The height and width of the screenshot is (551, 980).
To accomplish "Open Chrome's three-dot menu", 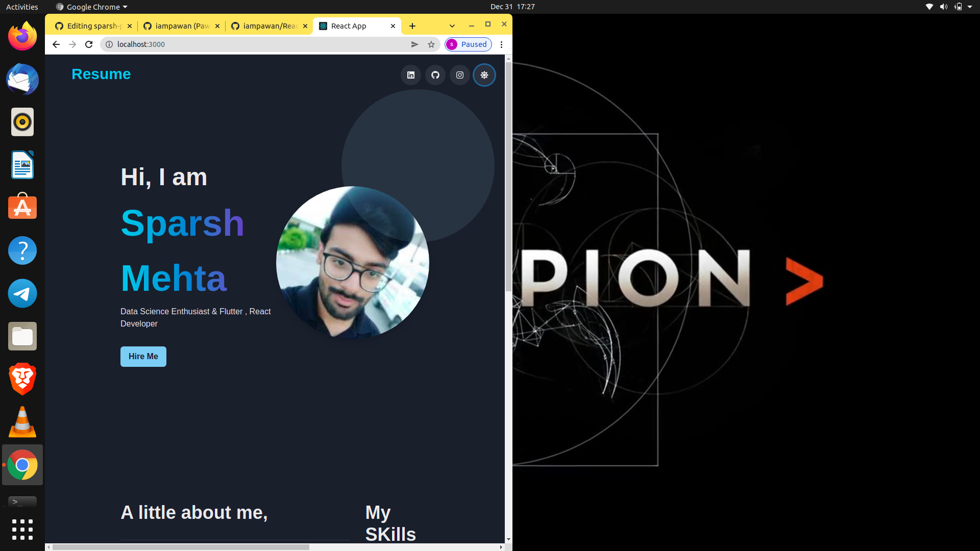I will [501, 44].
